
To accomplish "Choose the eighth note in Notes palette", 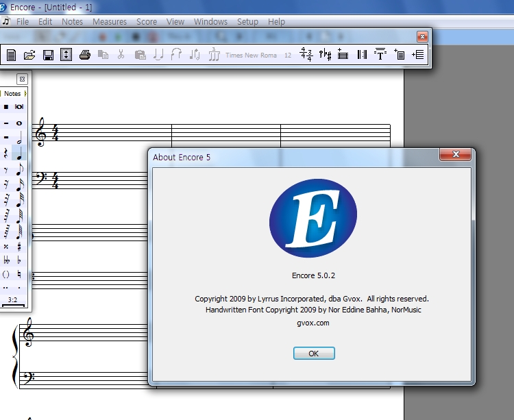I will (19, 169).
